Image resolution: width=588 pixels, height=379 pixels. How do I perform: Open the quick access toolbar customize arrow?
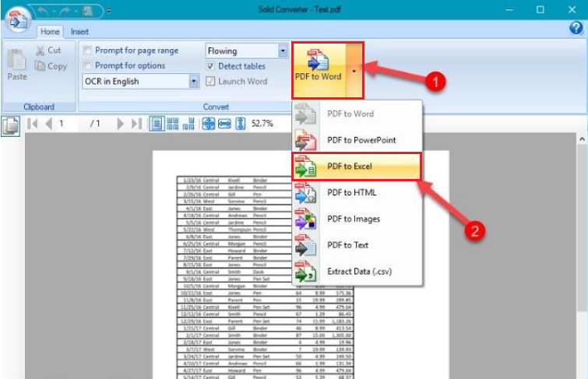[109, 11]
